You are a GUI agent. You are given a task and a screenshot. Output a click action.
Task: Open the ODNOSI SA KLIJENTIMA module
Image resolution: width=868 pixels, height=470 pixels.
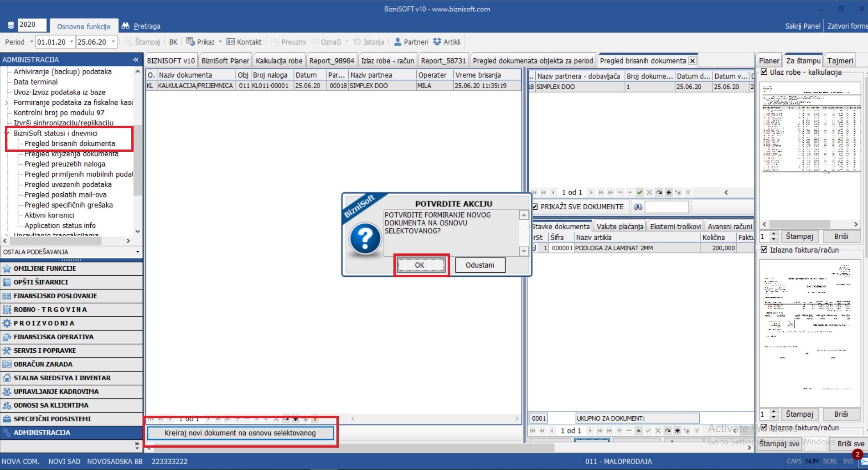pos(72,405)
